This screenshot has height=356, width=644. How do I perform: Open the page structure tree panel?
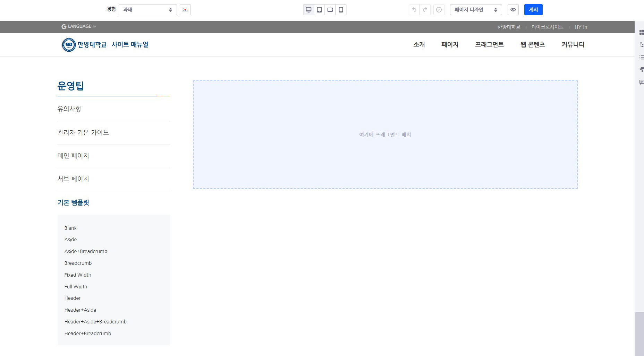(641, 45)
